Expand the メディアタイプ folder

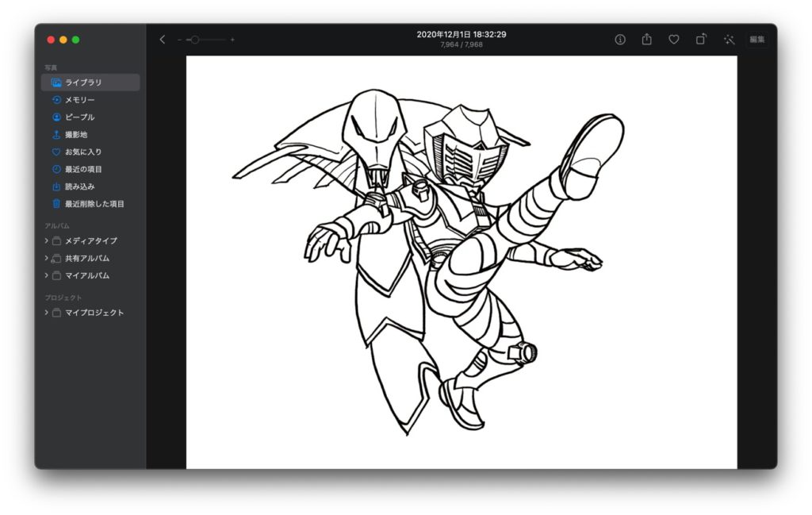click(46, 241)
